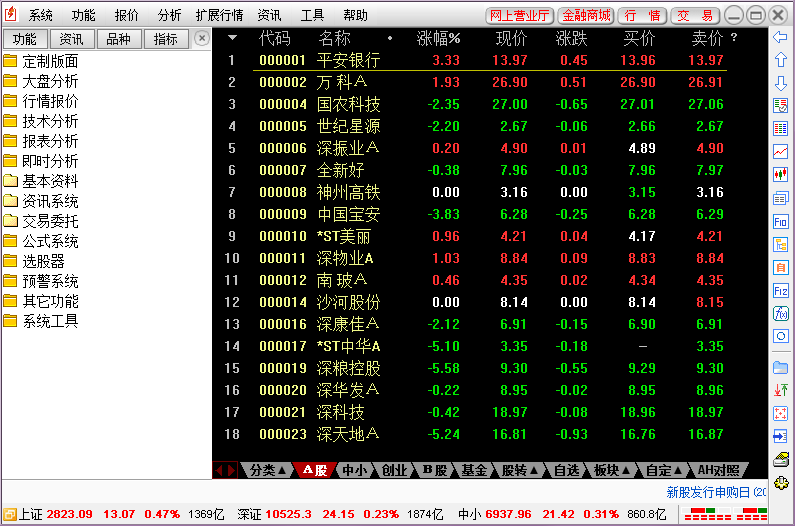Screen dimensions: 795x526
Task: Click the question mark in table header
Action: [734, 37]
